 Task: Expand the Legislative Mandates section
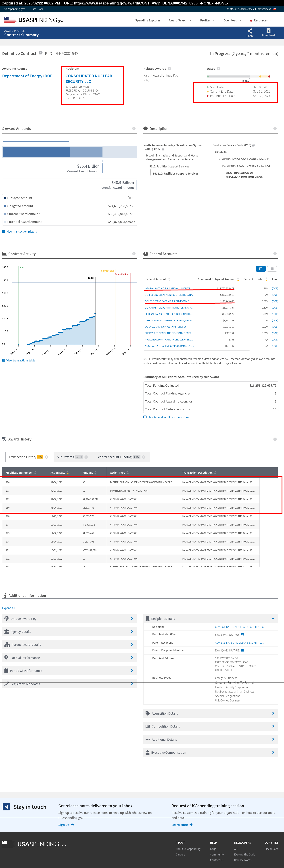pyautogui.click(x=69, y=684)
